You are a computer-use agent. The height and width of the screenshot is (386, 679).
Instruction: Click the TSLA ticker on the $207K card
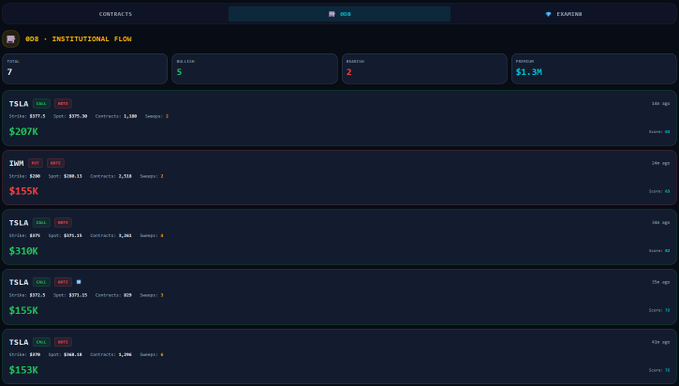pos(19,104)
